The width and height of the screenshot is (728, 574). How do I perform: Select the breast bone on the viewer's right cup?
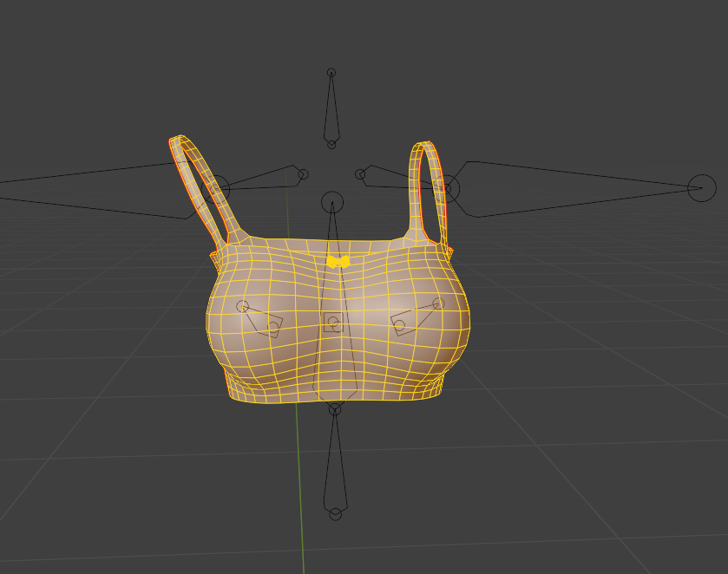[x=416, y=318]
